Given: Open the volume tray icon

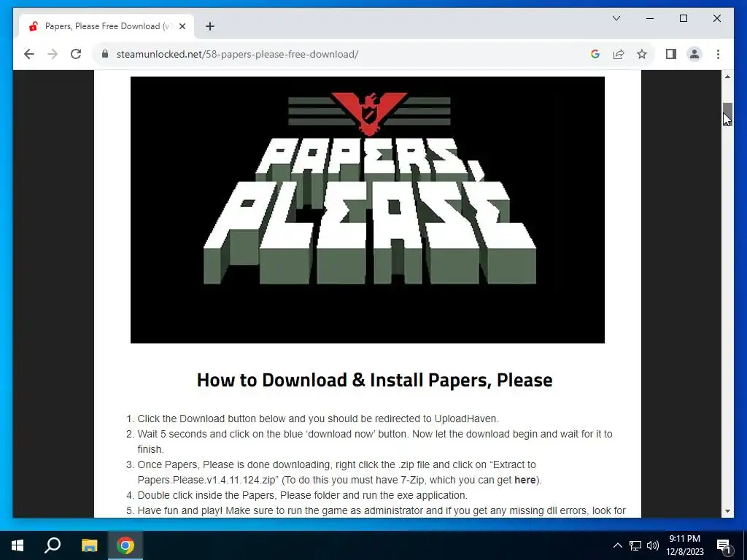Looking at the screenshot, I should [x=653, y=545].
